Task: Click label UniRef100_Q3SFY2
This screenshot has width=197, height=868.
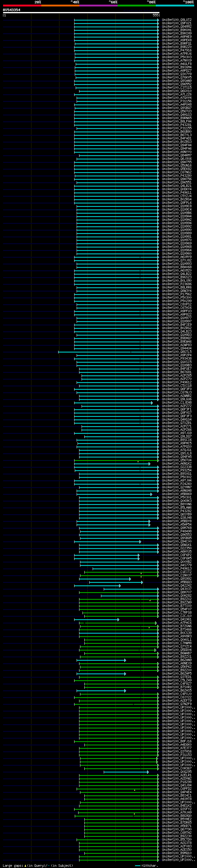Action: click(x=177, y=809)
